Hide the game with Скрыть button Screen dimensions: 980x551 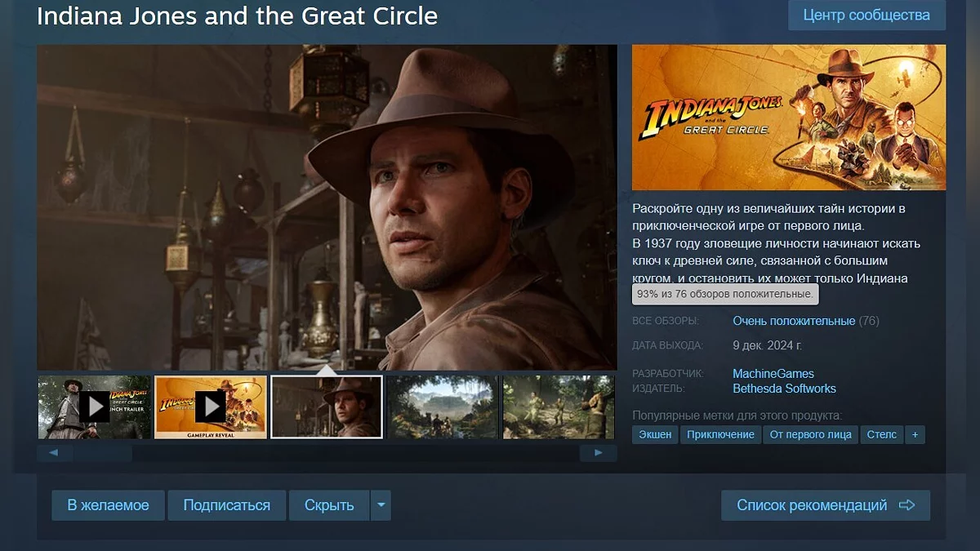(329, 505)
